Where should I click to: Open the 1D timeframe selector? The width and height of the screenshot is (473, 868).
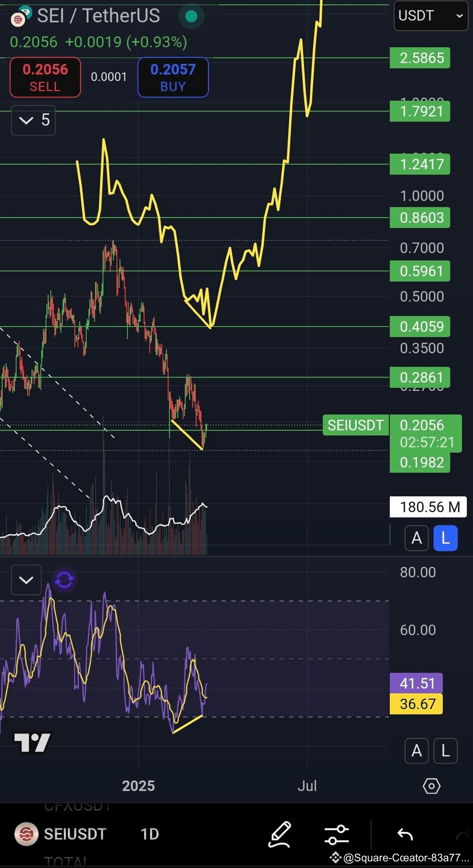(150, 834)
